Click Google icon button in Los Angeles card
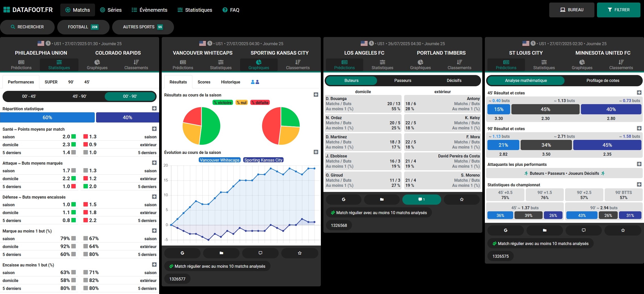Image resolution: width=644 pixels, height=294 pixels. 344,199
